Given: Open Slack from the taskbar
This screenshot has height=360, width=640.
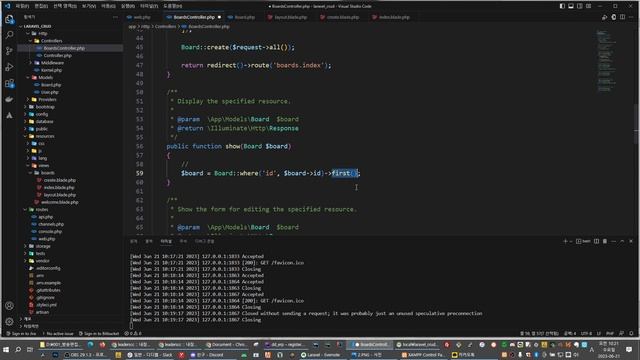Looking at the screenshot, I should [x=150, y=355].
